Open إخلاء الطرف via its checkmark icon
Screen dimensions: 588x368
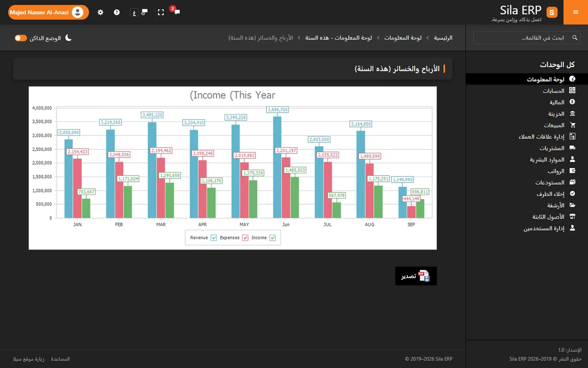(572, 194)
